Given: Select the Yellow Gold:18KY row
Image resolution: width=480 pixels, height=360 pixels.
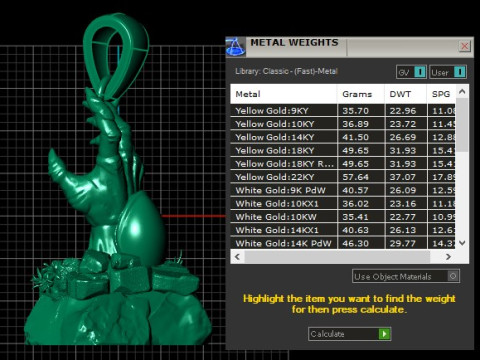Looking at the screenshot, I should (343, 151).
